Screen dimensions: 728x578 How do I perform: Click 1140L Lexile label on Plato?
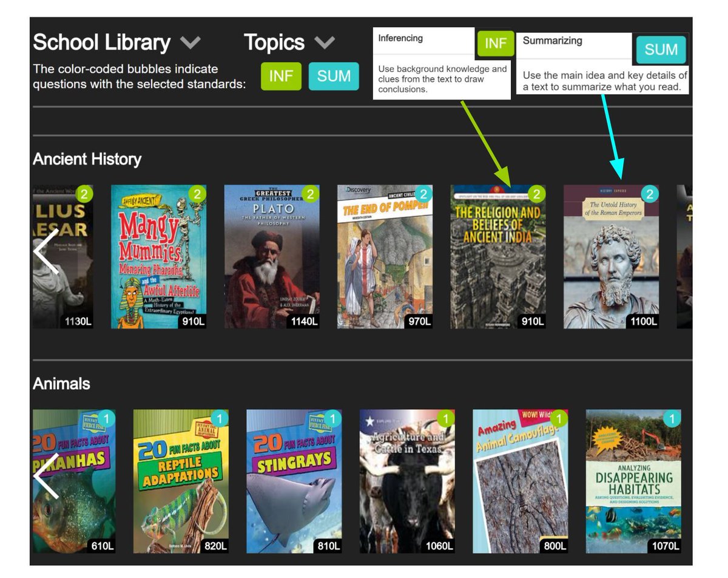point(303,321)
